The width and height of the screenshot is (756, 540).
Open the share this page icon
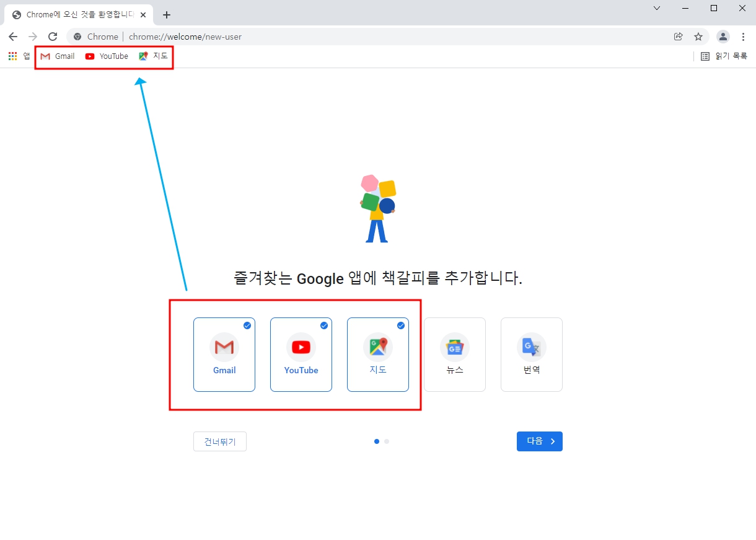tap(679, 37)
